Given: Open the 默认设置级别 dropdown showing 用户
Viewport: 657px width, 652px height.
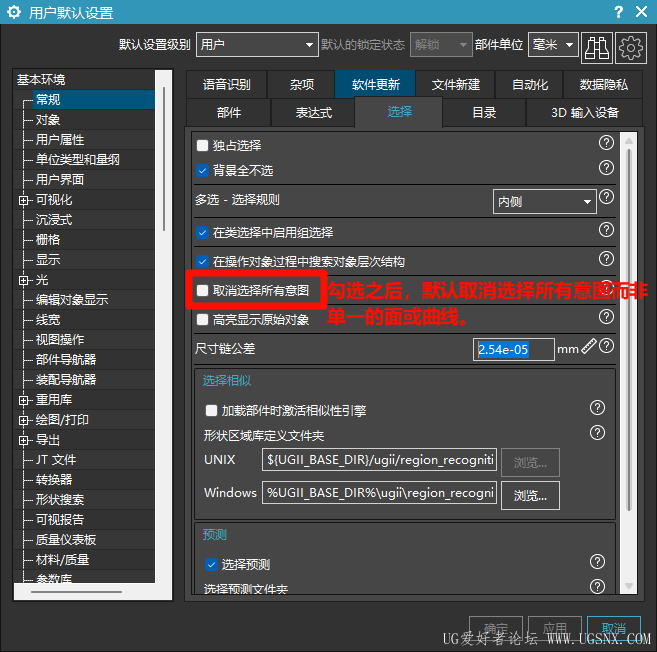Looking at the screenshot, I should [257, 44].
